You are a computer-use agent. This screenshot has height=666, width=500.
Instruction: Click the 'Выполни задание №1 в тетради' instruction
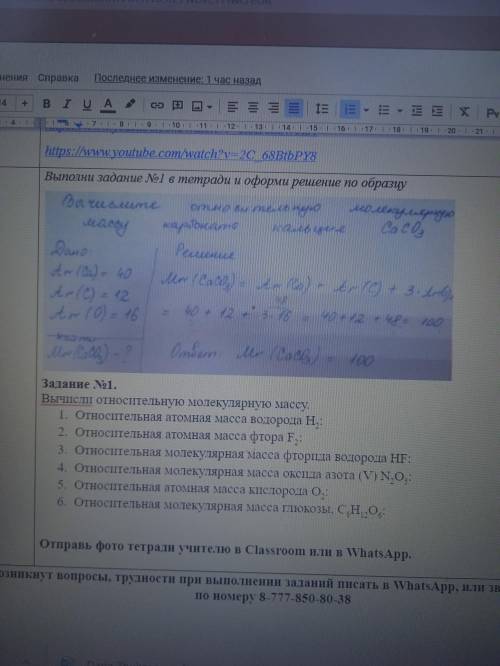[226, 180]
